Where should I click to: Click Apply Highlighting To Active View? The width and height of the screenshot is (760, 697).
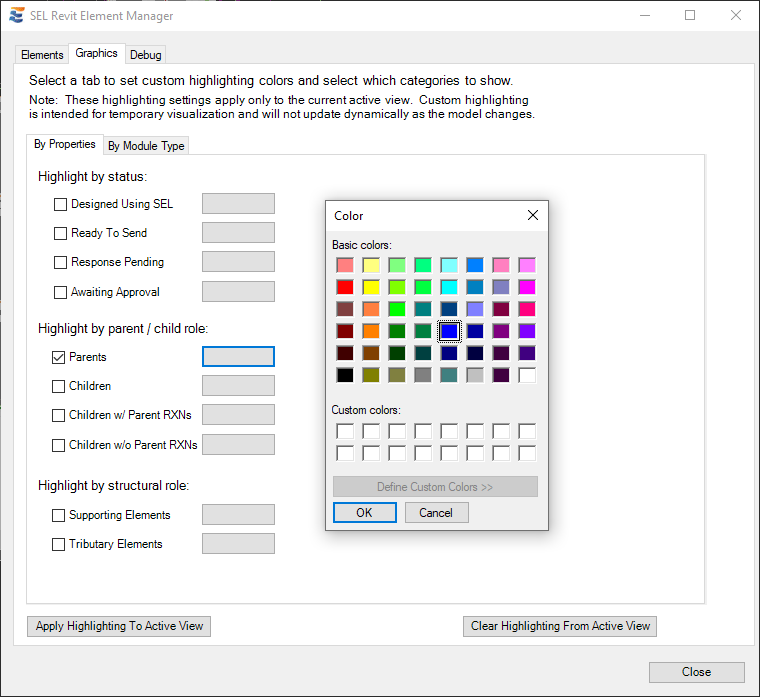[x=119, y=626]
